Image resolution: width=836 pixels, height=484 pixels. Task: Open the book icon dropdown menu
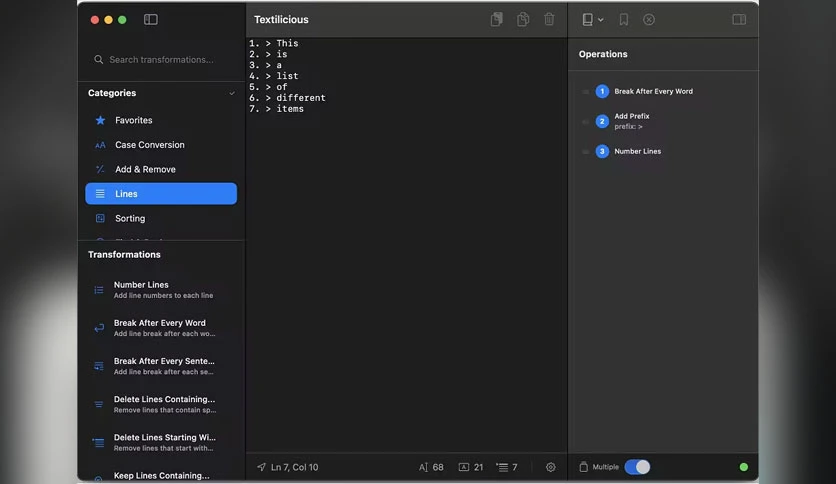(592, 20)
